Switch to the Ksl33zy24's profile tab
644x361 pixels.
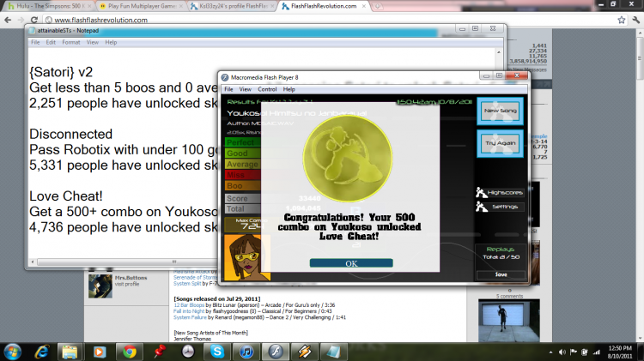233,6
